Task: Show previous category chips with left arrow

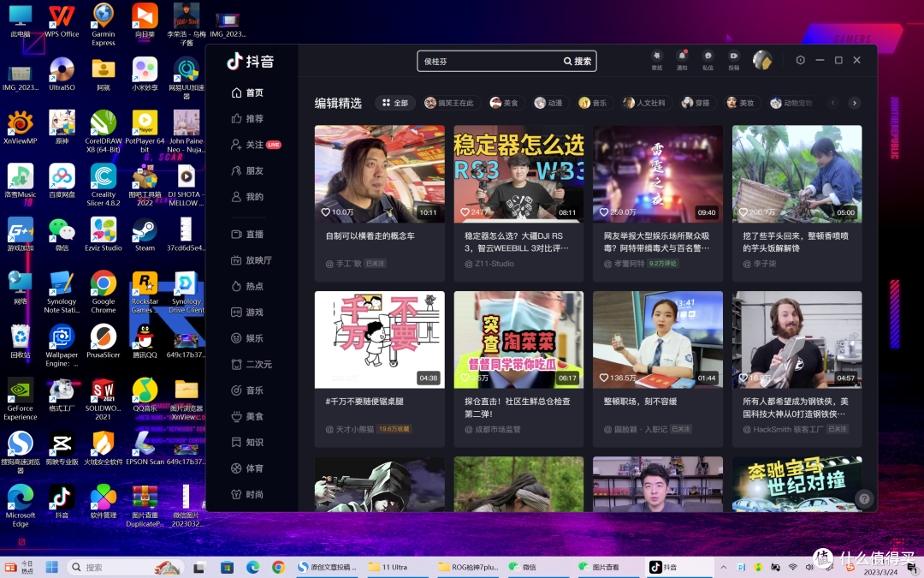Action: (x=833, y=103)
